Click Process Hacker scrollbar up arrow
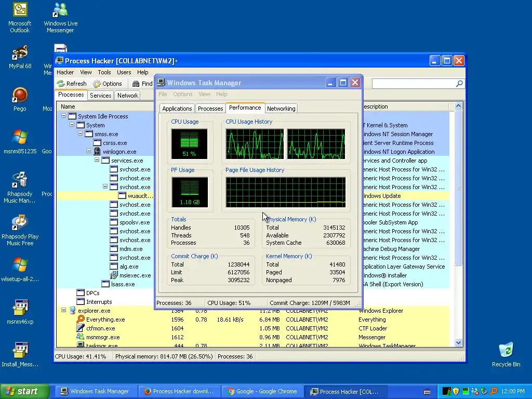The image size is (532, 399). coord(458,106)
